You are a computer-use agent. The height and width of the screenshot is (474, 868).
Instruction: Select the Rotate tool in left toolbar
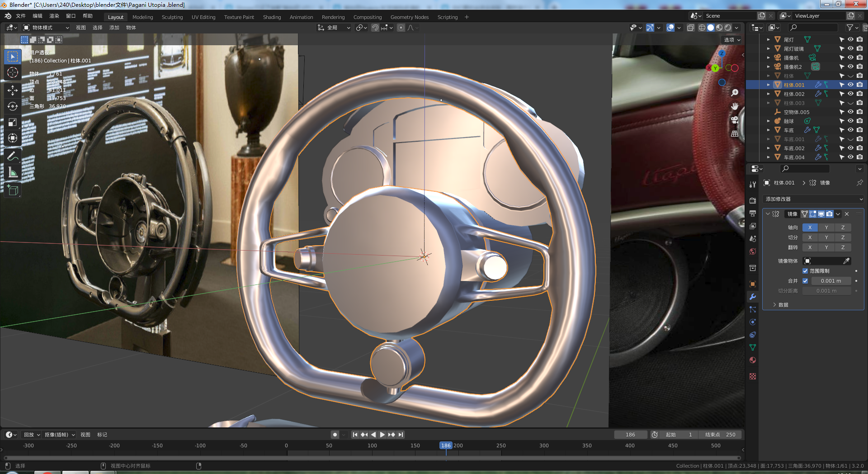point(13,106)
